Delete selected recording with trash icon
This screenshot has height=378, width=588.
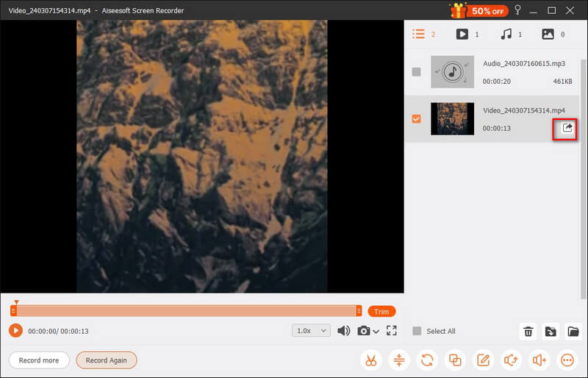pyautogui.click(x=528, y=332)
